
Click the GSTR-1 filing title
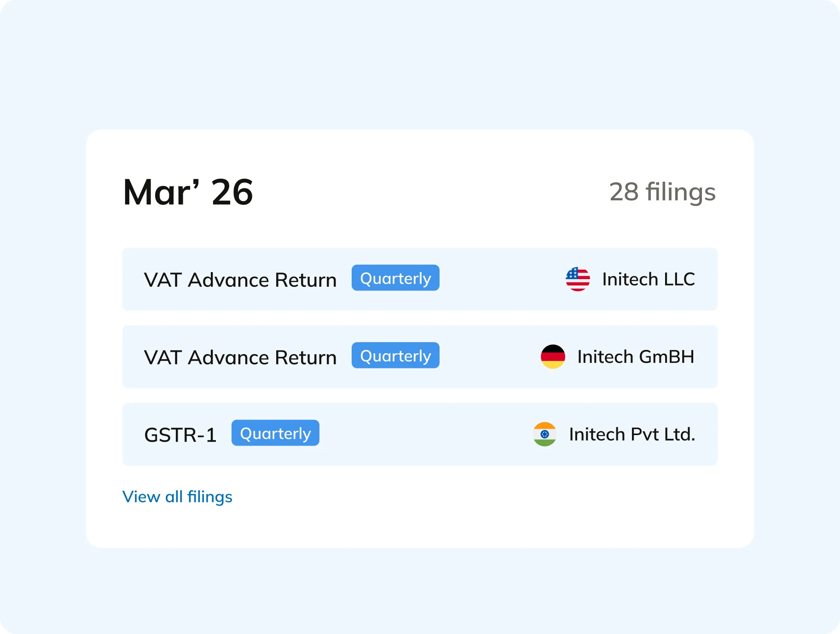pyautogui.click(x=180, y=434)
